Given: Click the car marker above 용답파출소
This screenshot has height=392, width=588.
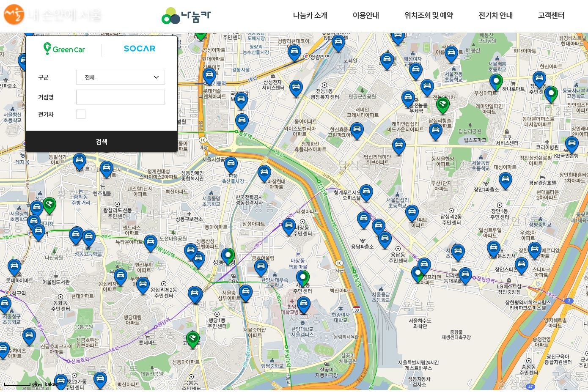Looking at the screenshot, I should [363, 220].
